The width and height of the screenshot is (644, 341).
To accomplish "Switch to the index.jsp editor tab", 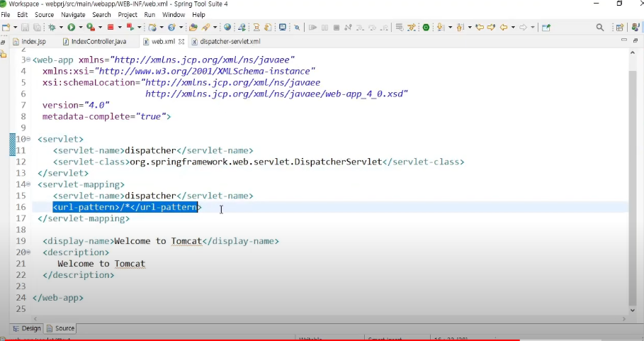I will tap(30, 42).
